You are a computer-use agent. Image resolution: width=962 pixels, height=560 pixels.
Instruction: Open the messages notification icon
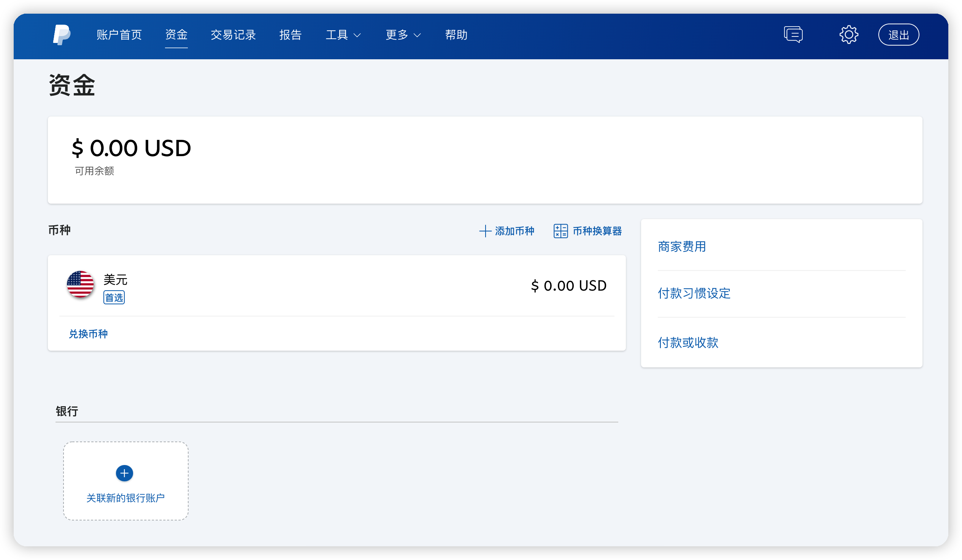[x=793, y=35]
